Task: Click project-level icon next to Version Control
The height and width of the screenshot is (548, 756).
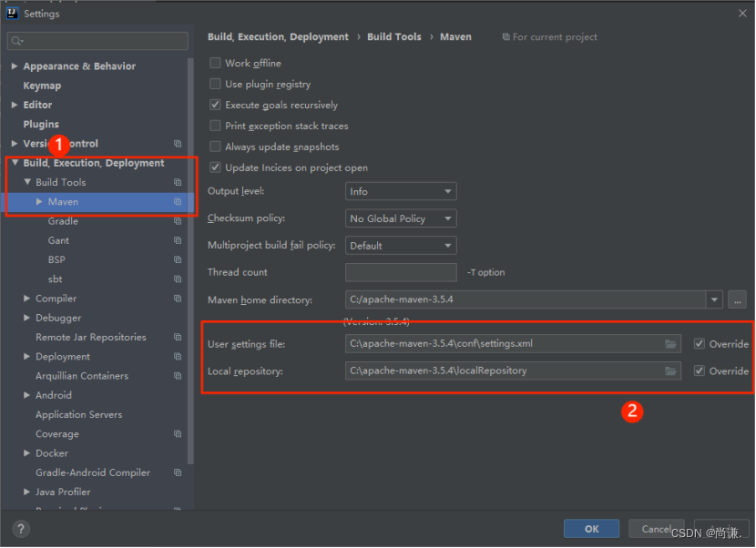Action: [x=178, y=144]
